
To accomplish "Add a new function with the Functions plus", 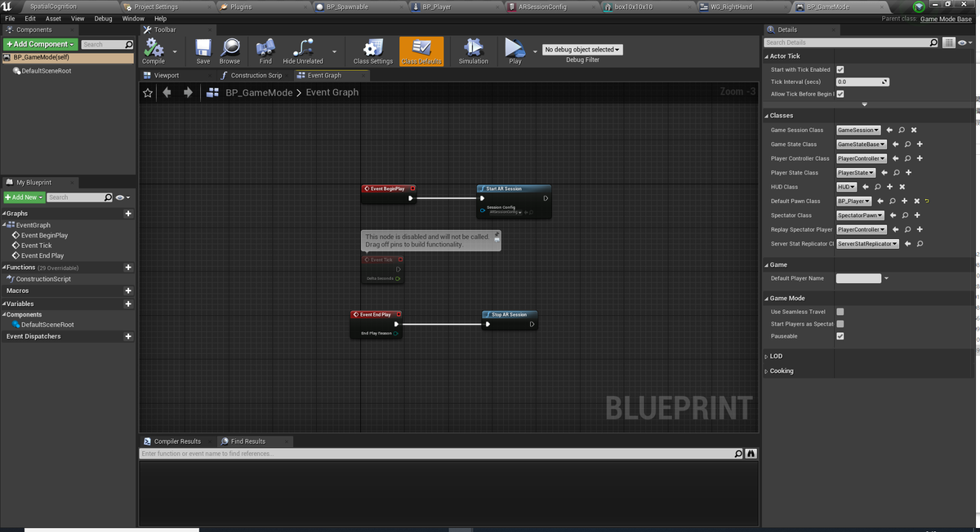I will 128,268.
